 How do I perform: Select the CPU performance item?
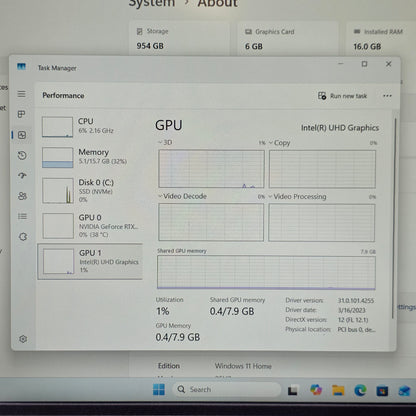click(x=90, y=127)
